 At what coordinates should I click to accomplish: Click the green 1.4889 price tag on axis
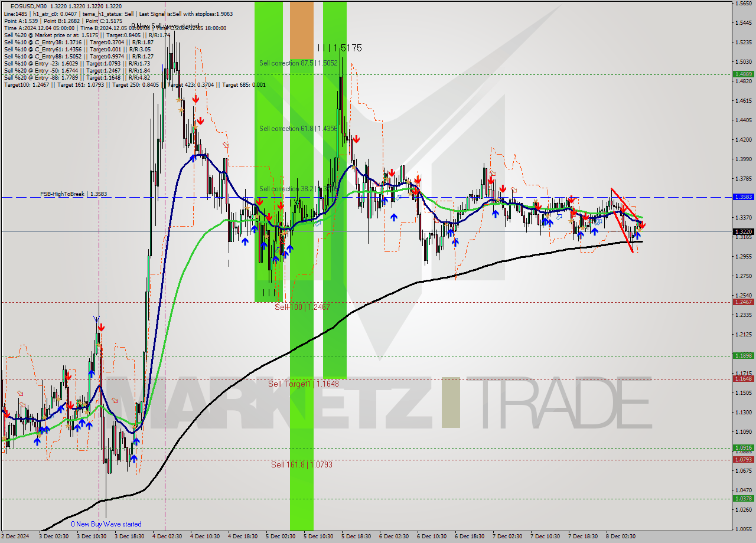pyautogui.click(x=743, y=74)
